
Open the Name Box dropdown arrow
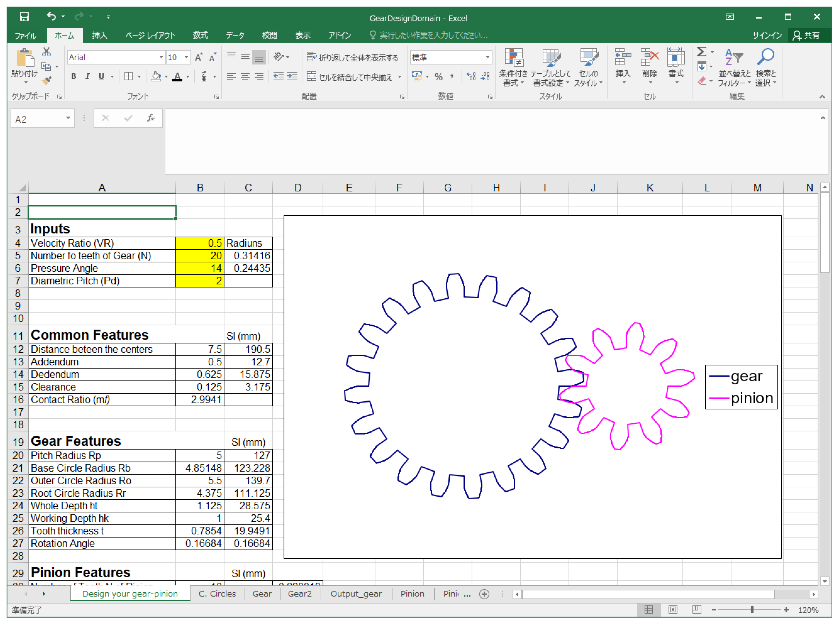click(x=68, y=118)
